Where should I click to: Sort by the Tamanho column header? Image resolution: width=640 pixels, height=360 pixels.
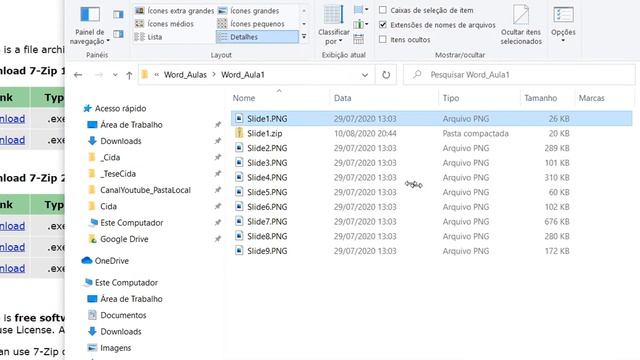click(540, 98)
